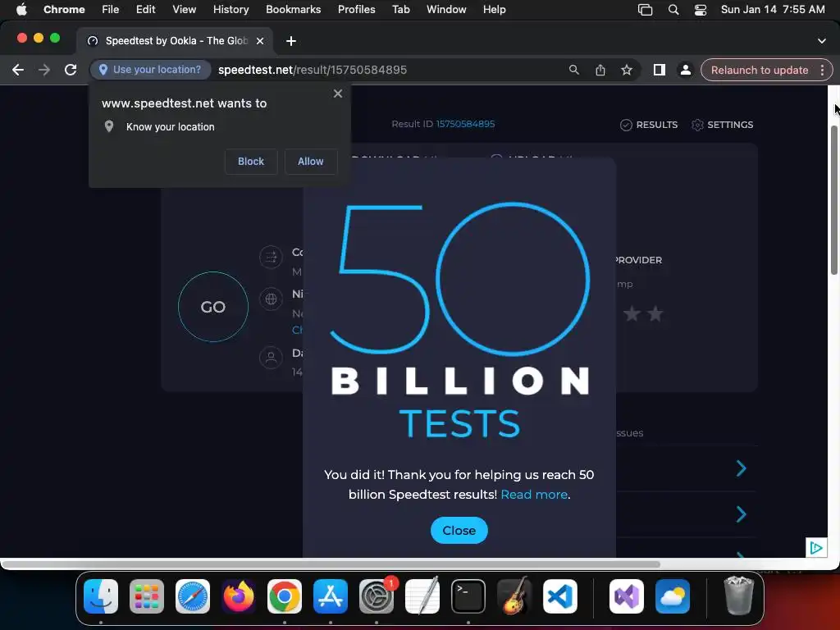The height and width of the screenshot is (630, 840).
Task: Select the Speedtest by Ookla tab
Action: click(x=175, y=41)
